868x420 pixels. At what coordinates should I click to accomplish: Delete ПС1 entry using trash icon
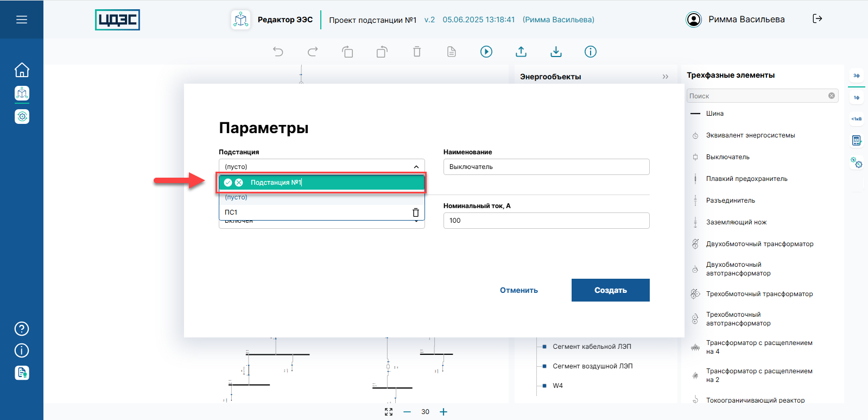click(x=415, y=212)
